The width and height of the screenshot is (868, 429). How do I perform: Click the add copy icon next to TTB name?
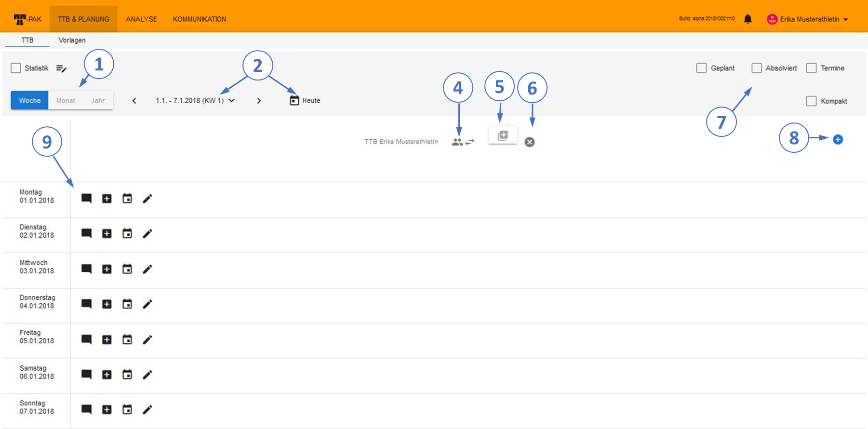click(503, 135)
